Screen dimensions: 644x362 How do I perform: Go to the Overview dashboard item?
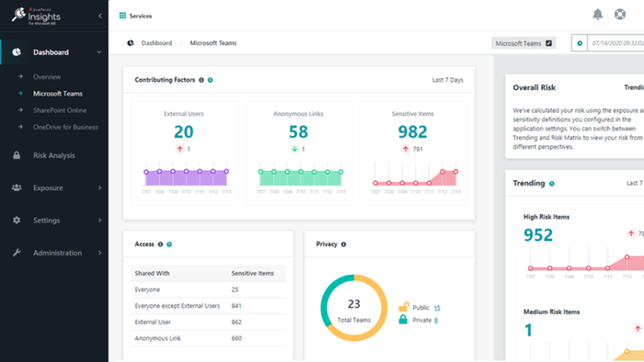(47, 76)
